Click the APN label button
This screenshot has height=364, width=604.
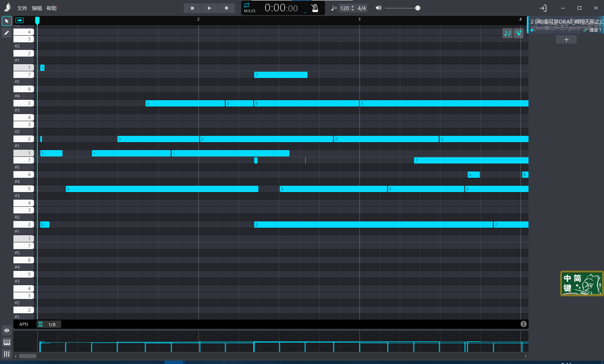coord(24,324)
